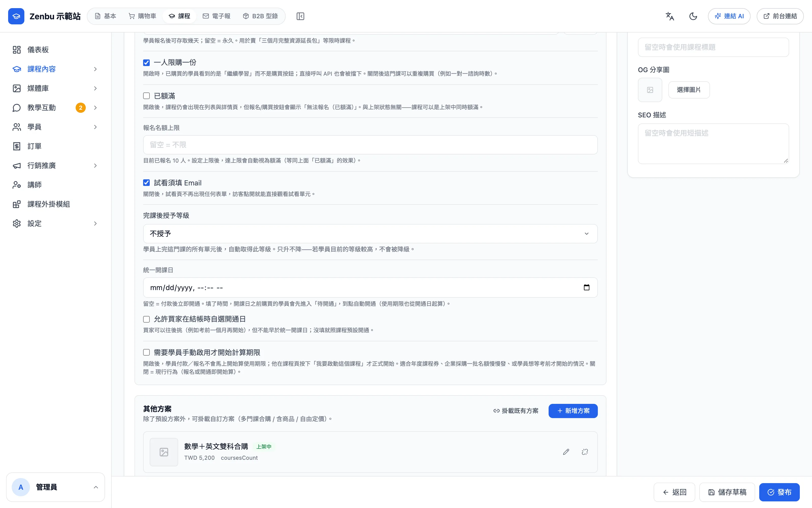Click the 新增方案 button
This screenshot has height=508, width=812.
point(573,411)
